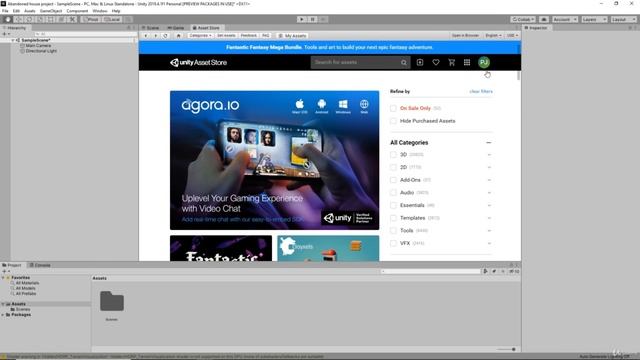Click the Pause button in toolbar
640x360 pixels.
tap(313, 19)
